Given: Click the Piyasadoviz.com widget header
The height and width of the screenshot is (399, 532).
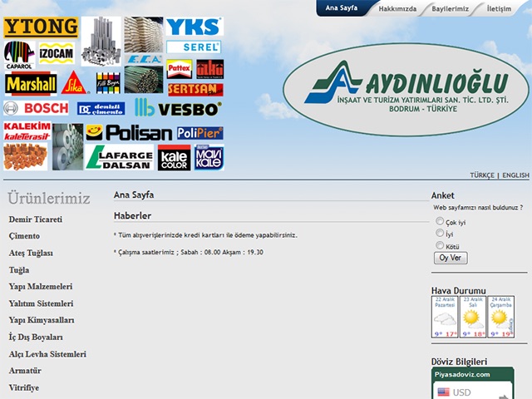Looking at the screenshot, I should [x=473, y=375].
